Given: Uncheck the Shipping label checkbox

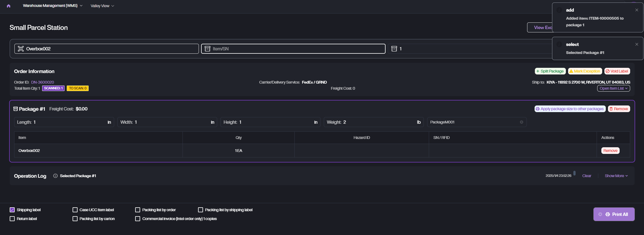Looking at the screenshot, I should pos(12,210).
